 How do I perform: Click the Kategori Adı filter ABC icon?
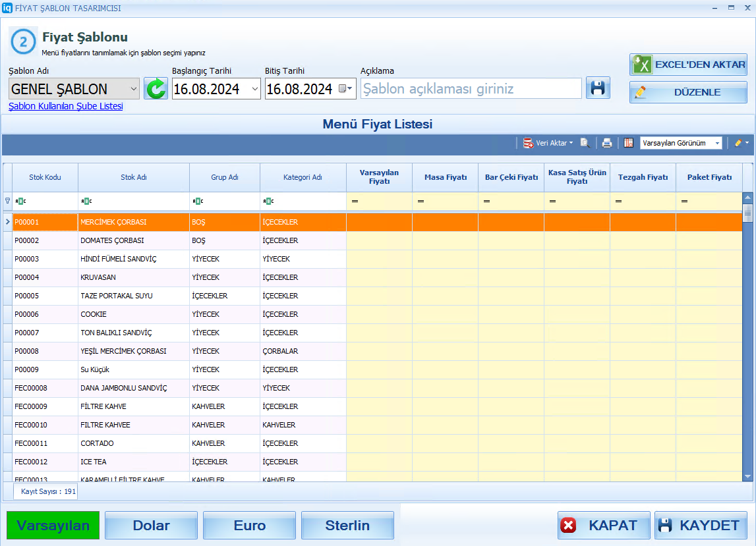point(268,202)
